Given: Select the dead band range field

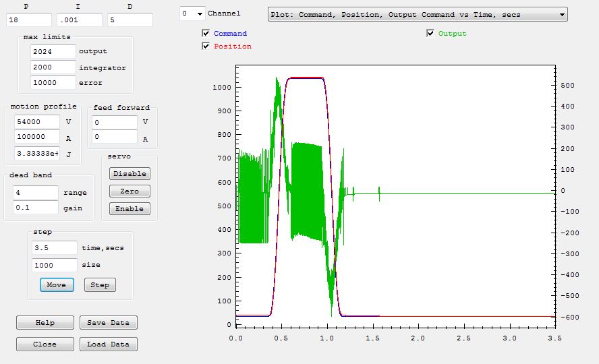Looking at the screenshot, I should [36, 193].
